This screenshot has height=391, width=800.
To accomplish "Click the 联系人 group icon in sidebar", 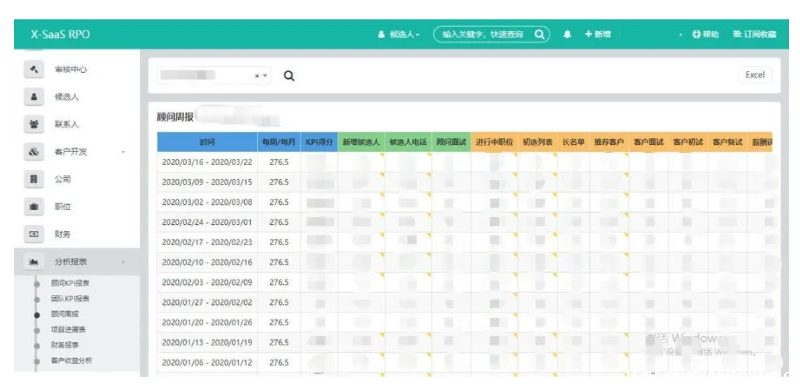I will 34,125.
